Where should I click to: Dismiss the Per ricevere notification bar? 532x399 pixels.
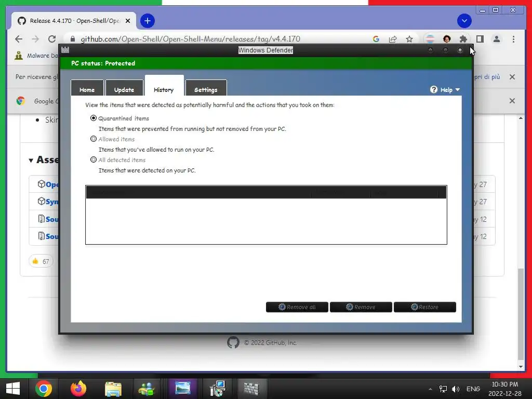pyautogui.click(x=512, y=77)
